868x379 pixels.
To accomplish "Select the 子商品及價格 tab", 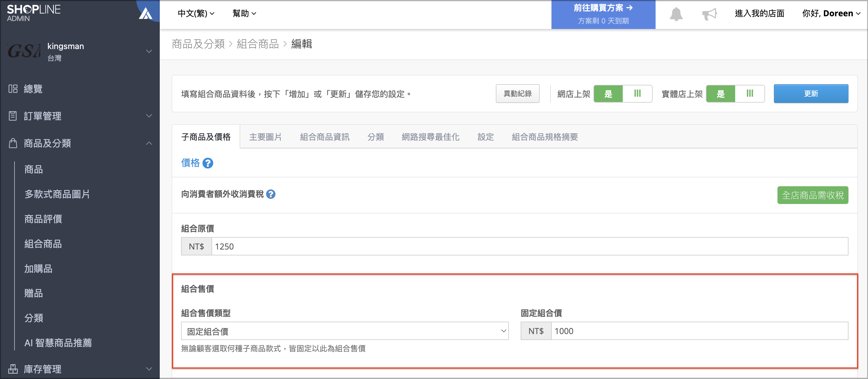I will pos(206,137).
